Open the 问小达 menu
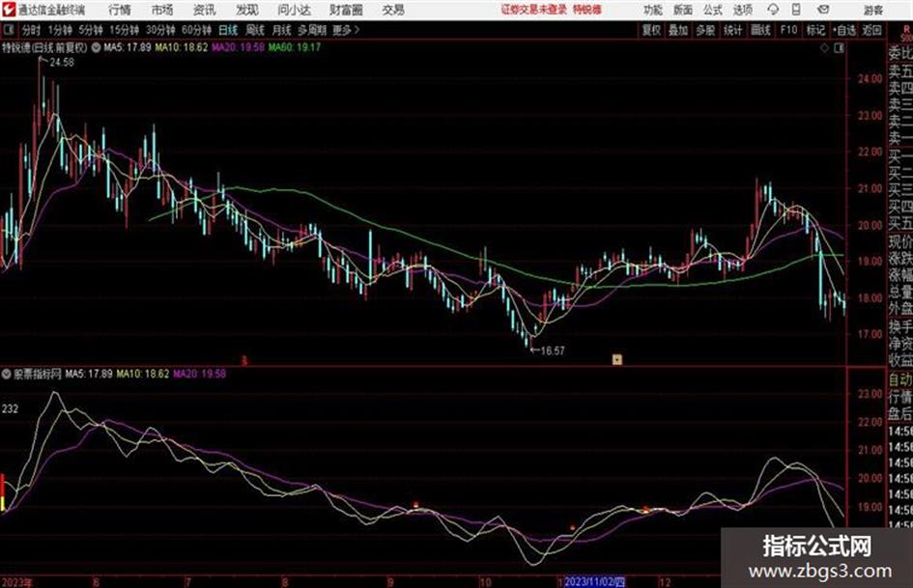Image resolution: width=913 pixels, height=588 pixels. (294, 10)
